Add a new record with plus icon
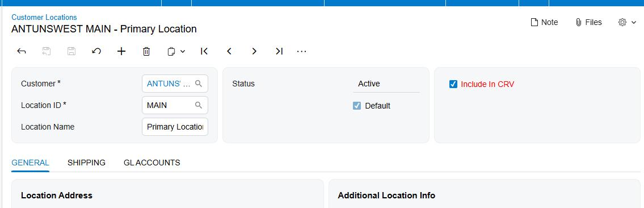 pyautogui.click(x=121, y=51)
